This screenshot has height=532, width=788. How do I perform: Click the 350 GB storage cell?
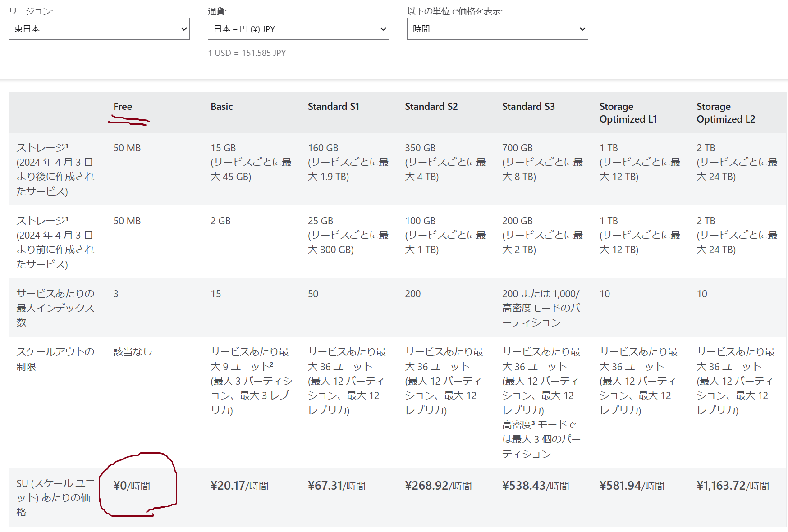(445, 162)
